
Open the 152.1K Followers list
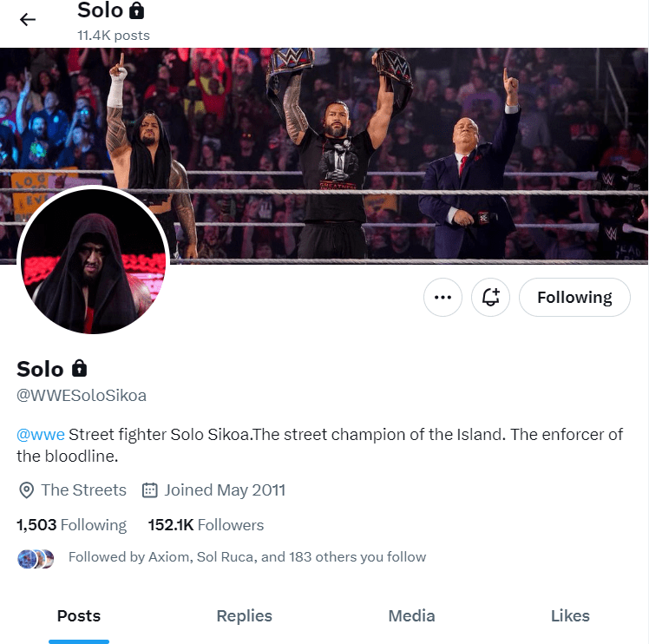206,525
